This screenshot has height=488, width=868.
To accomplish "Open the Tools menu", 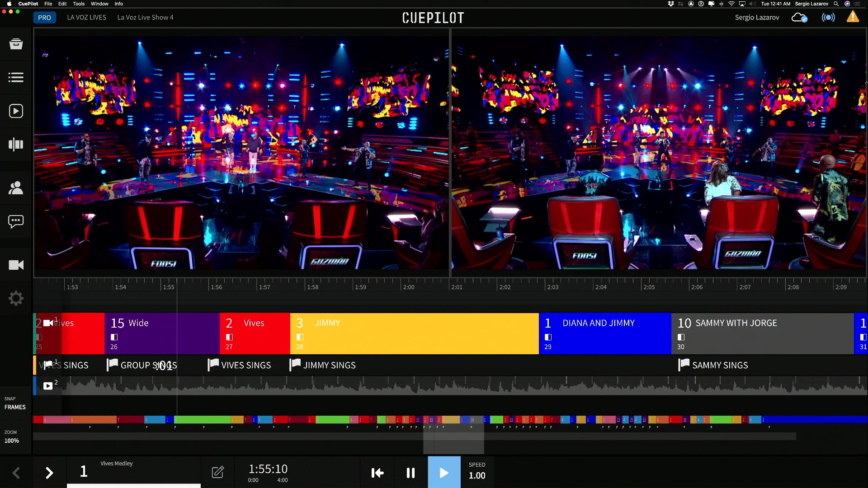I will click(79, 4).
